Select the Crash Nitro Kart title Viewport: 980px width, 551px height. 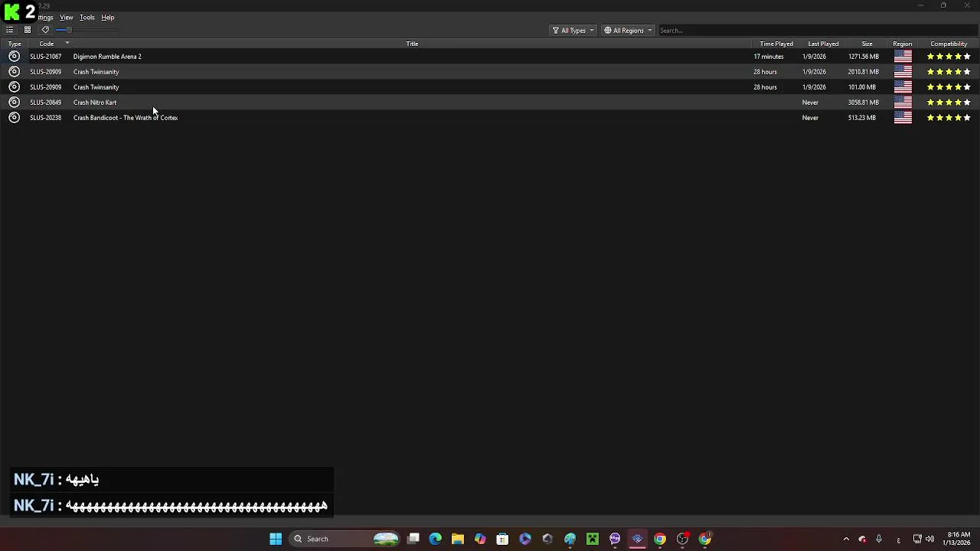click(95, 103)
